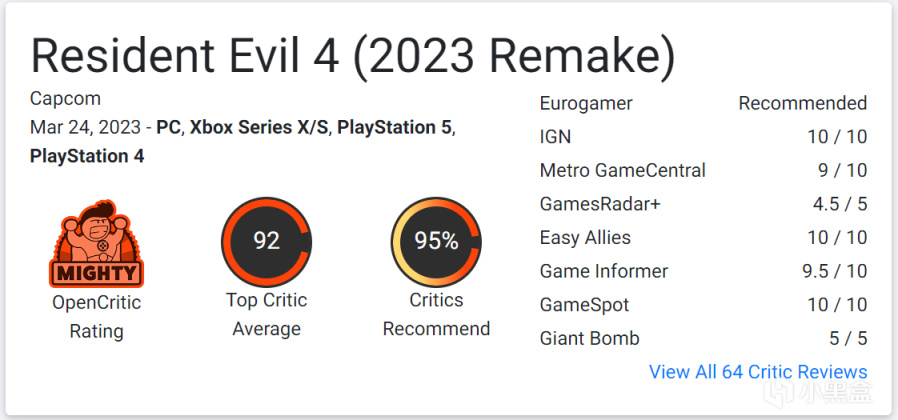Viewport: 898px width, 420px height.
Task: Open the Resident Evil 4 (2023 Remake) title
Action: [353, 57]
